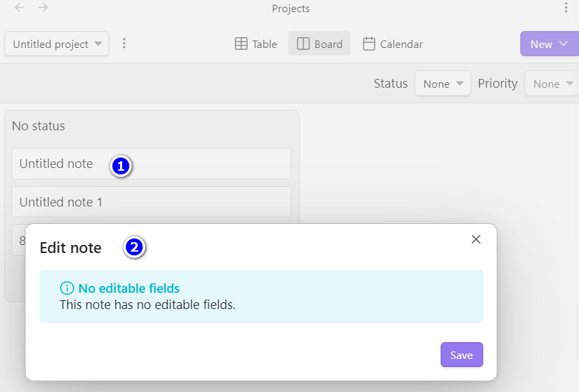Image resolution: width=579 pixels, height=392 pixels.
Task: Open the Untitled project dropdown
Action: point(56,43)
